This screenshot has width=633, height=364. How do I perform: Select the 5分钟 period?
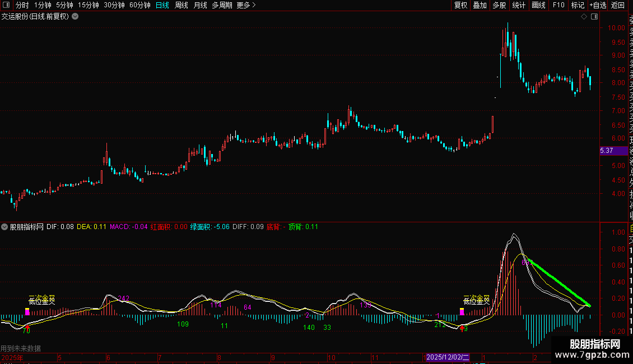tap(64, 5)
